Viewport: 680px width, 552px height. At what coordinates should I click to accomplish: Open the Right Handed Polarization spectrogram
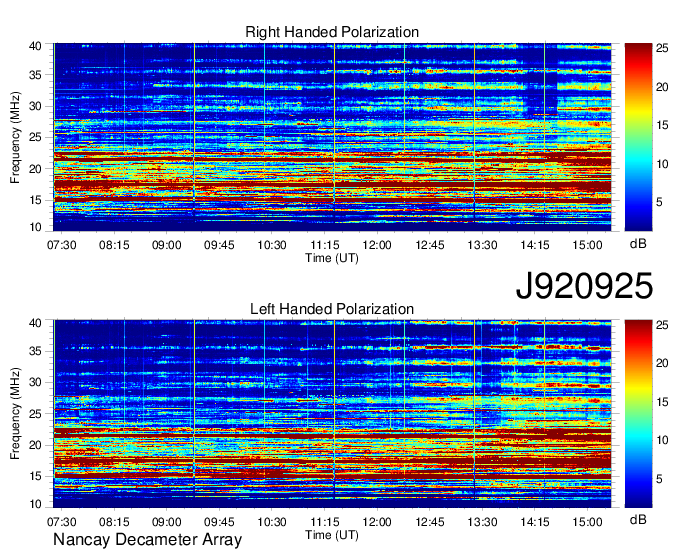click(332, 137)
